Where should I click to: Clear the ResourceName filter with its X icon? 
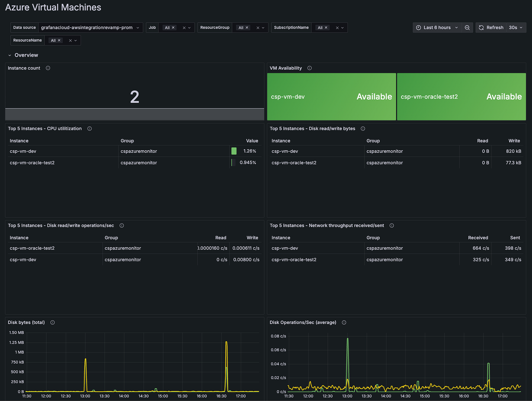click(x=70, y=40)
